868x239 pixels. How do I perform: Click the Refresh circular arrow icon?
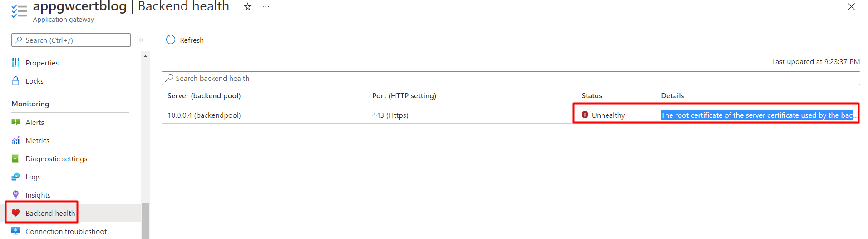pos(171,40)
